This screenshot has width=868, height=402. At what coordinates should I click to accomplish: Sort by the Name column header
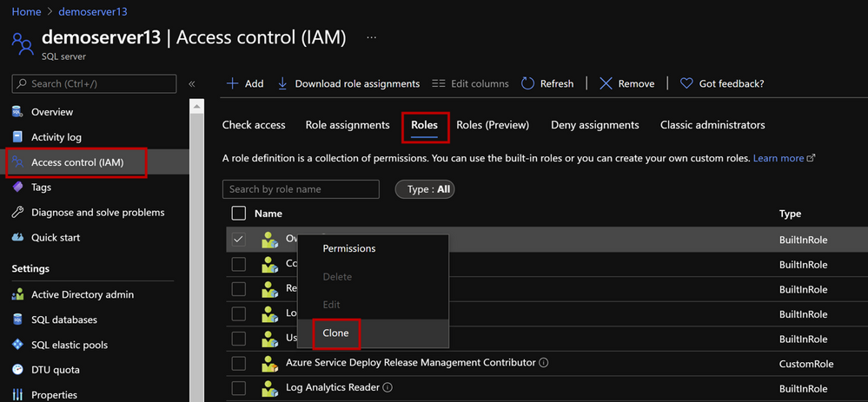click(268, 214)
